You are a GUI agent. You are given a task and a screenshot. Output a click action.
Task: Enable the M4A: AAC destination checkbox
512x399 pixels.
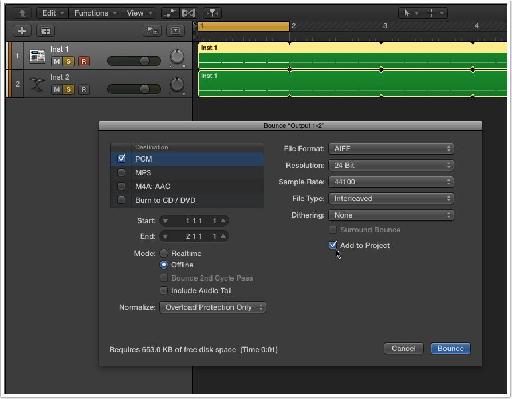(x=122, y=186)
